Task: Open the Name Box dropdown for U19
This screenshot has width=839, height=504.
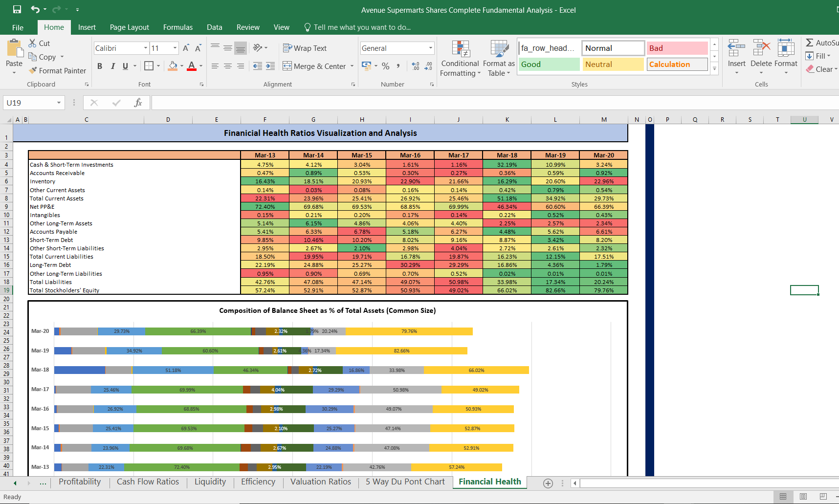Action: coord(59,103)
